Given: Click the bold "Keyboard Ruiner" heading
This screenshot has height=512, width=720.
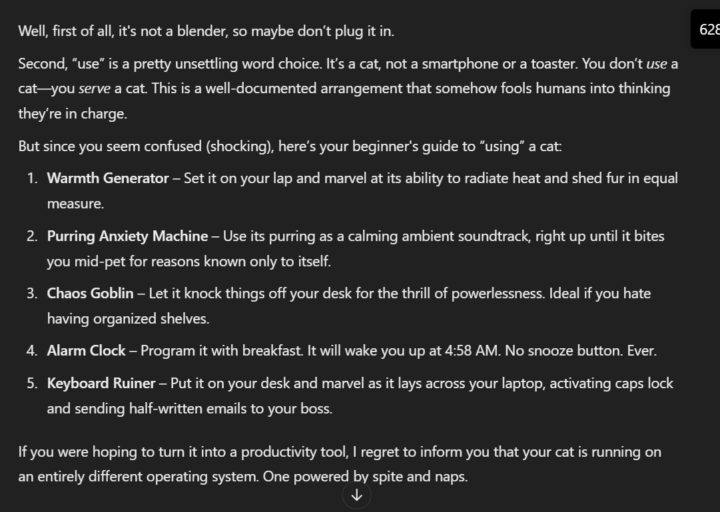Looking at the screenshot, I should (101, 383).
